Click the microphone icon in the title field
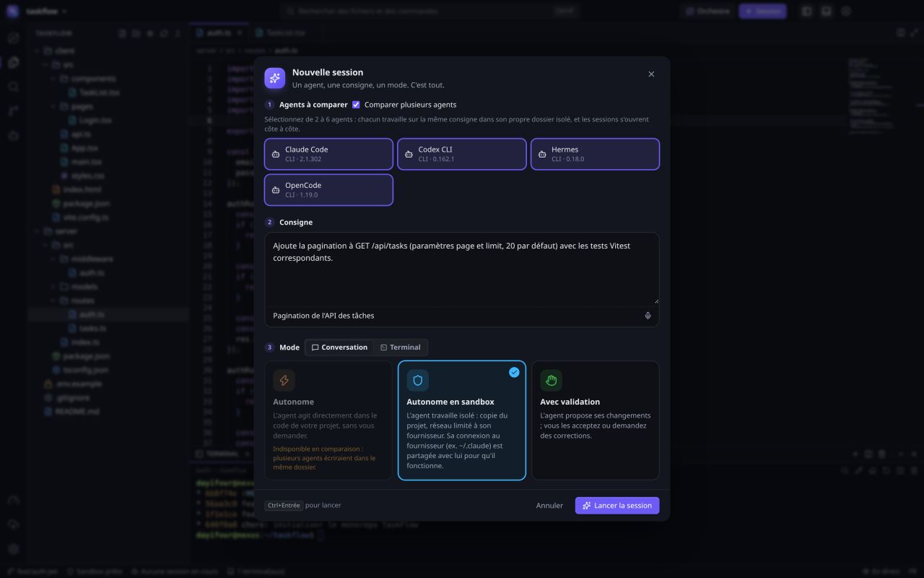Viewport: 924px width, 578px height. [648, 316]
